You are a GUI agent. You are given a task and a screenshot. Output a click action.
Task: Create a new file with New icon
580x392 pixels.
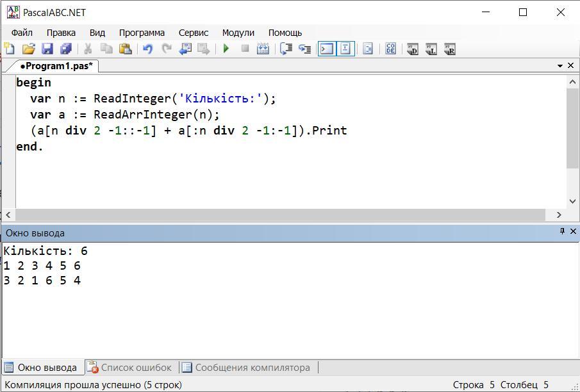(x=9, y=49)
